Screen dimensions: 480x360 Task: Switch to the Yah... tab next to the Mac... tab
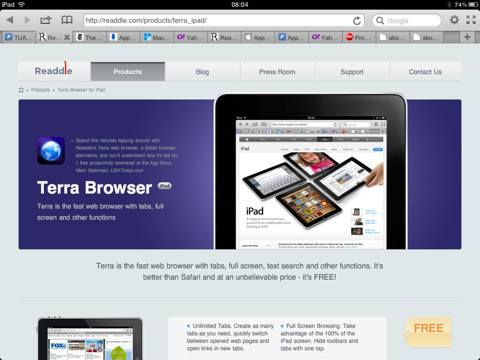[x=191, y=37]
